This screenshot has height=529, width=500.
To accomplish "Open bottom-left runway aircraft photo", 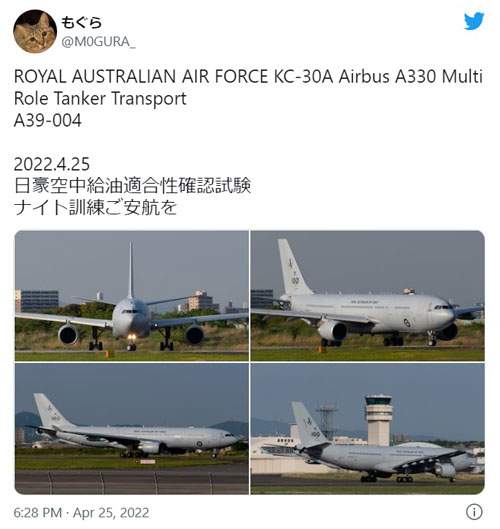I will 132,429.
